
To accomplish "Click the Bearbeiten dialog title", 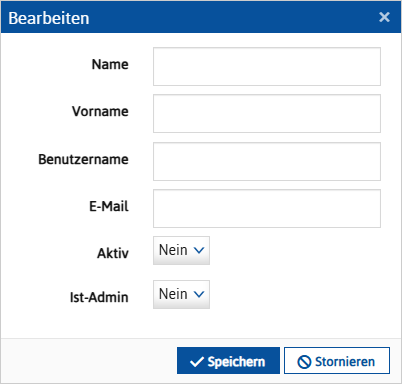I will point(49,18).
